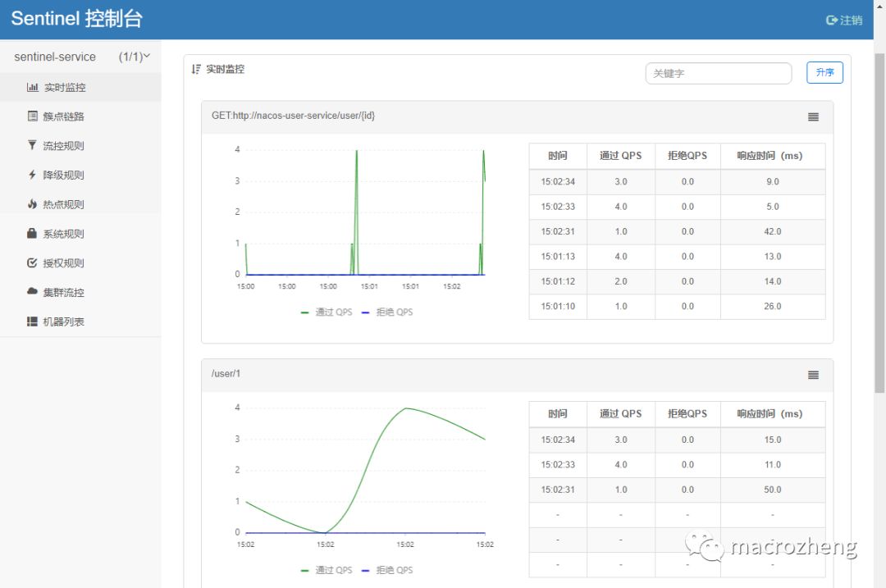886x588 pixels.
Task: Click the cloud icon beside 集群流控
Action: click(x=32, y=292)
